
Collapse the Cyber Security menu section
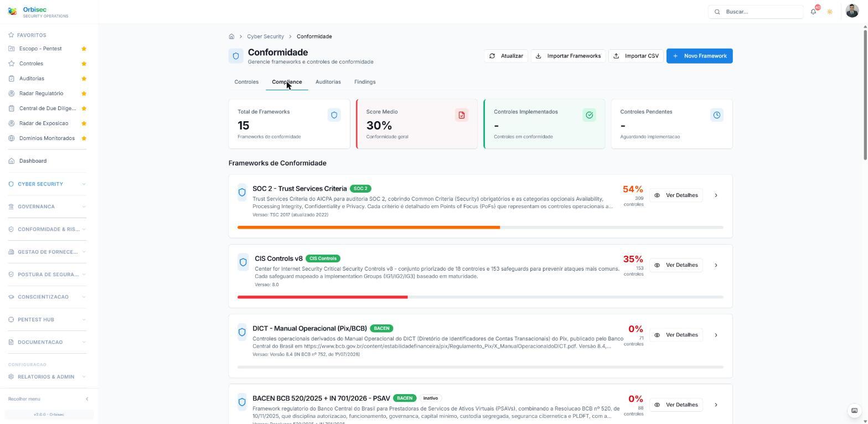click(x=47, y=184)
